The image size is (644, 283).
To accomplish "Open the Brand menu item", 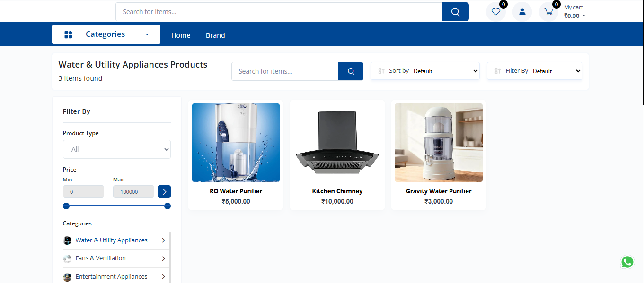I will (x=215, y=35).
